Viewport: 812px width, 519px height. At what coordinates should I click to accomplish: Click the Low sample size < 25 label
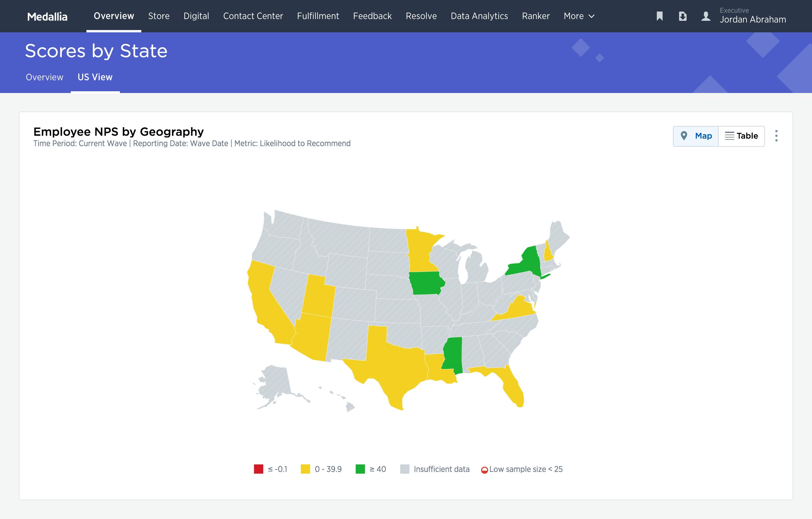pos(526,469)
